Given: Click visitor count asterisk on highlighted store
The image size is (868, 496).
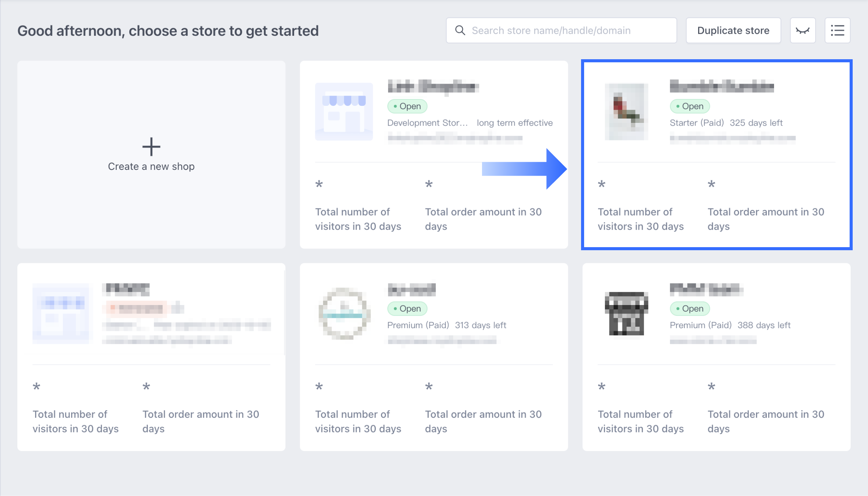Looking at the screenshot, I should coord(601,185).
